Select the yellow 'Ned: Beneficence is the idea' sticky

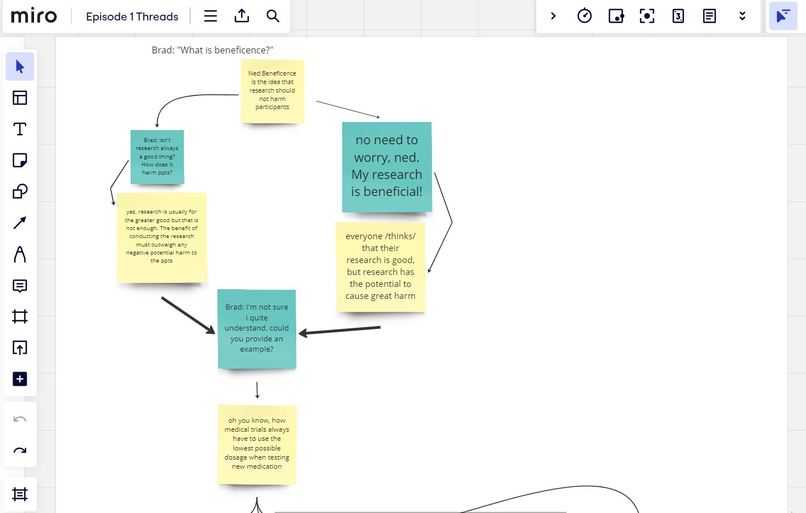click(x=272, y=91)
